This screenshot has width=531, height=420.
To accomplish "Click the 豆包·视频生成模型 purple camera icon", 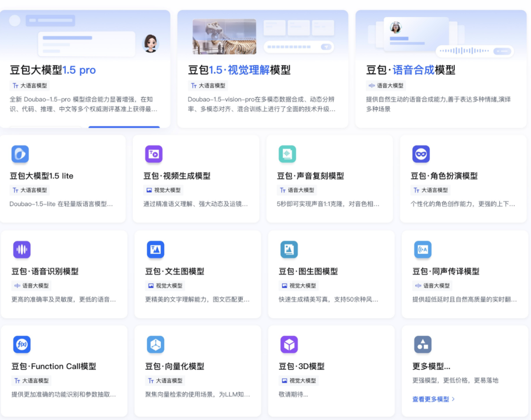I will (154, 154).
